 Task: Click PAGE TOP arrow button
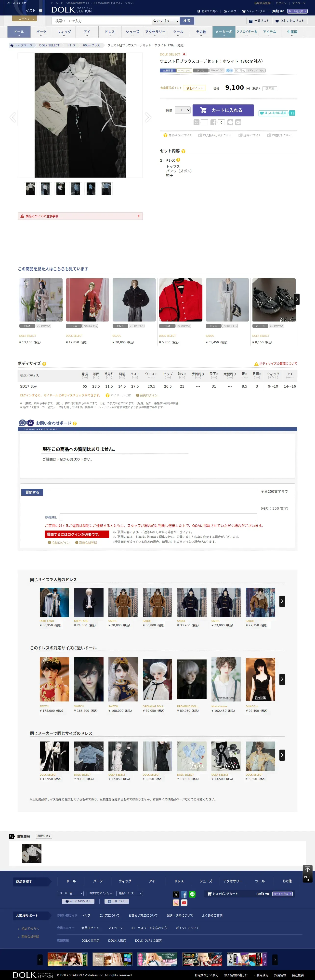pyautogui.click(x=307, y=873)
